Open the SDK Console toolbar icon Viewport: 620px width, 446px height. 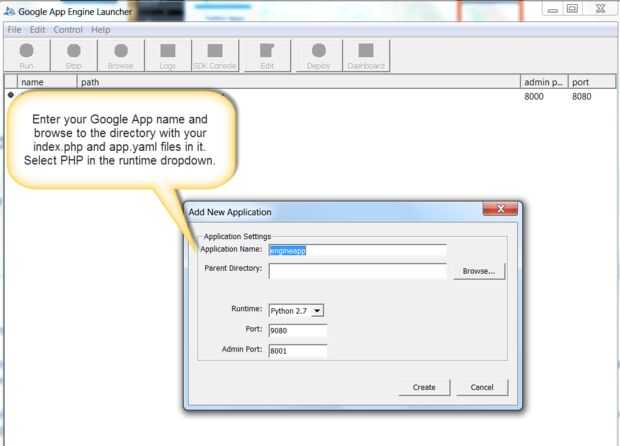pyautogui.click(x=215, y=55)
